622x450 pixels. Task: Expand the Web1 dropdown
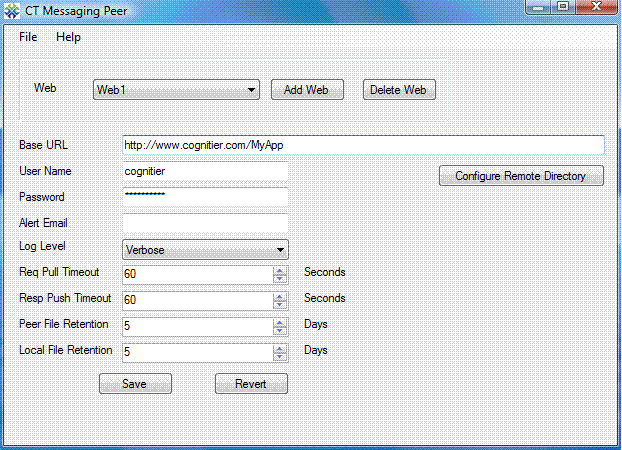[176, 90]
